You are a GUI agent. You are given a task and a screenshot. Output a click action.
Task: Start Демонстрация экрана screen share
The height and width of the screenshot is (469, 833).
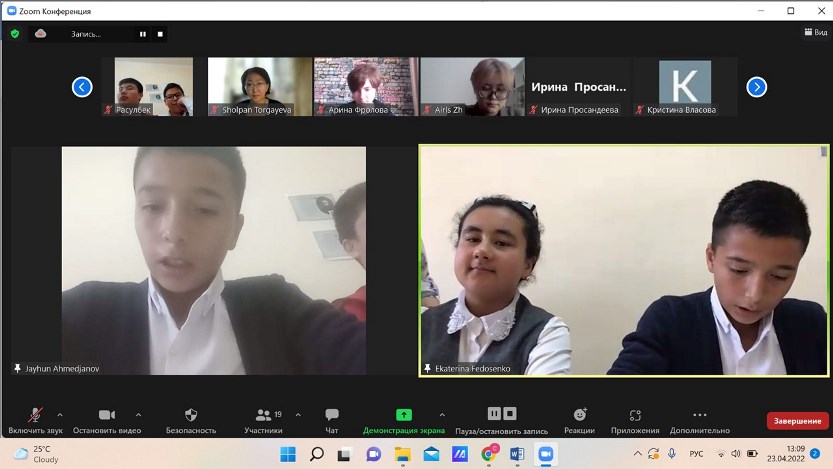point(404,415)
